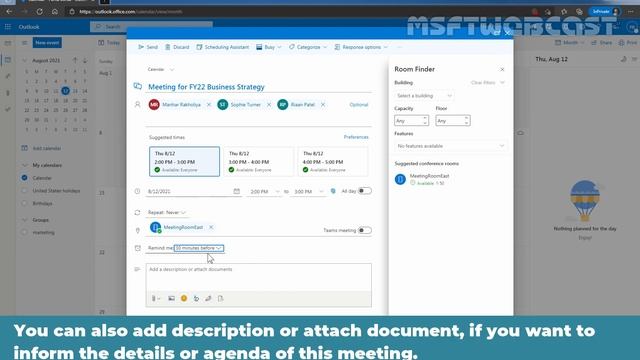Open the Select a building dropdown
The image size is (640, 360).
(424, 96)
